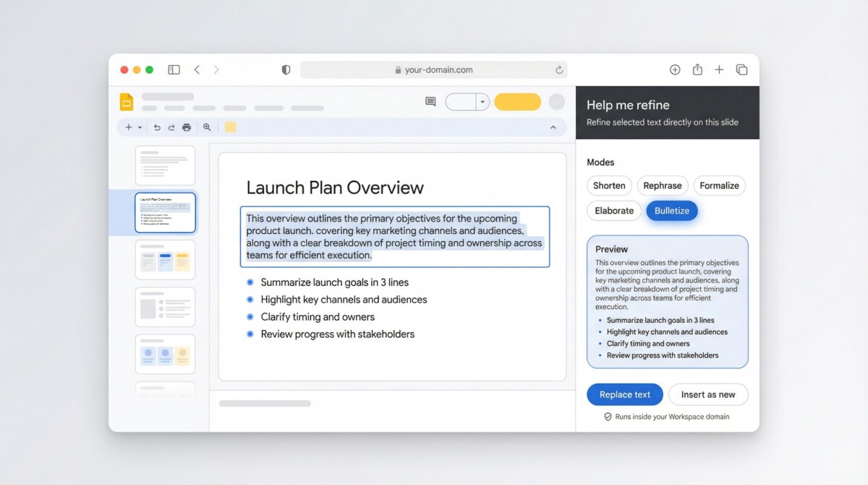Select the Shorten mode chip
Screen dimensions: 868x485
point(609,186)
